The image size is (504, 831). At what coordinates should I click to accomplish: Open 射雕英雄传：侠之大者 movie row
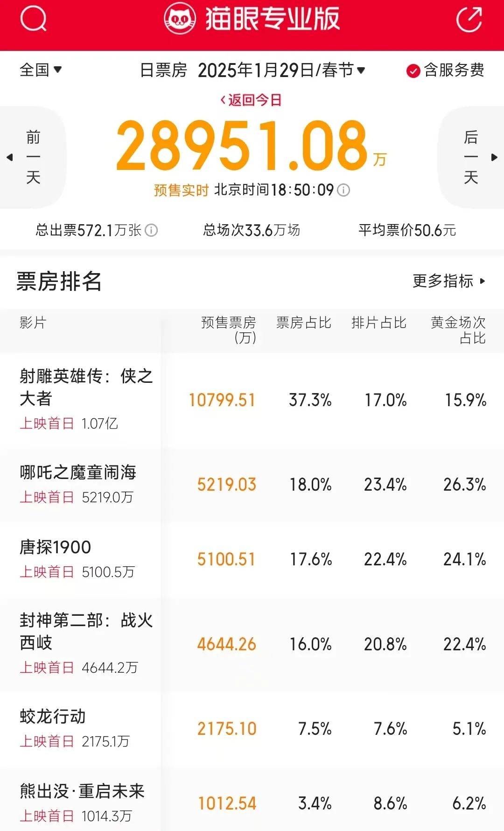coord(86,387)
